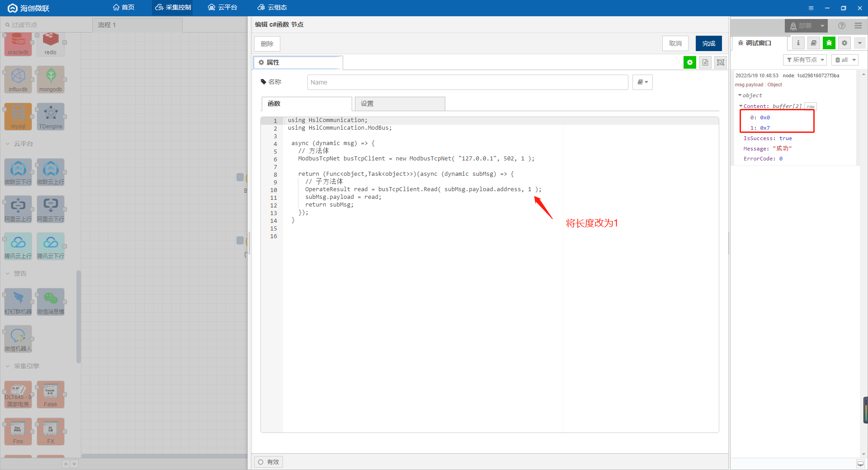Pick the DLT645 国家电表 node
868x470 pixels.
tap(18, 395)
